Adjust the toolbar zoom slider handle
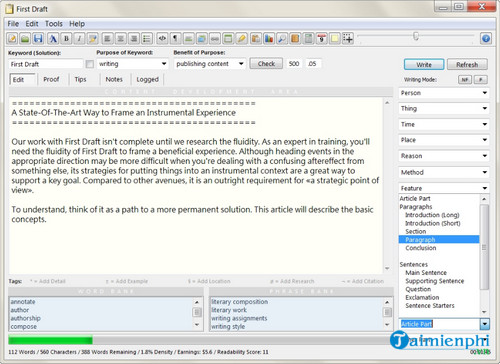500x364 pixels. tap(416, 35)
